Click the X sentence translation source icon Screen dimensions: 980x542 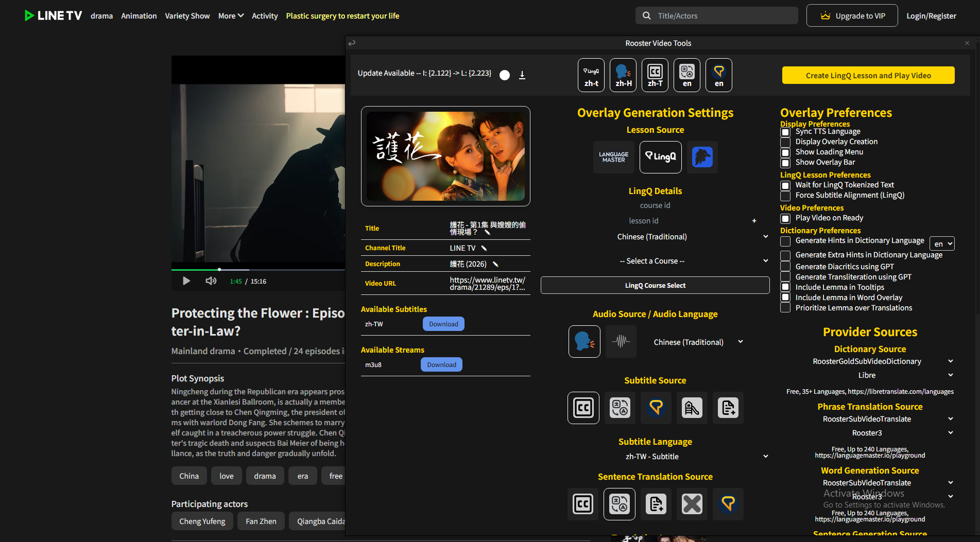tap(692, 504)
